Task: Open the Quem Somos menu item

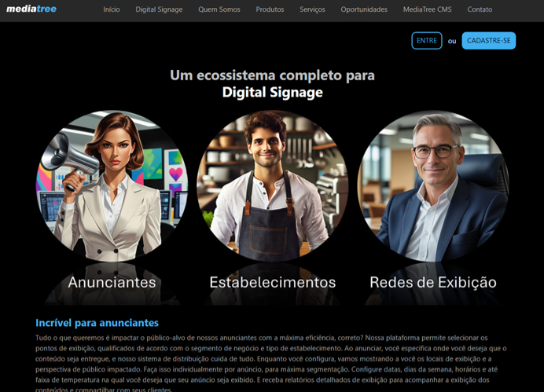Action: tap(219, 9)
